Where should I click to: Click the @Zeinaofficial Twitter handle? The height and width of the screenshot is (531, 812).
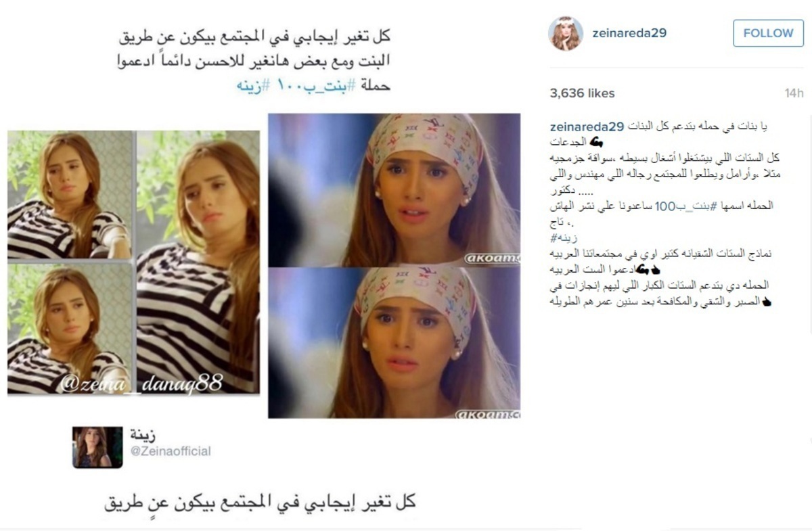pyautogui.click(x=170, y=451)
